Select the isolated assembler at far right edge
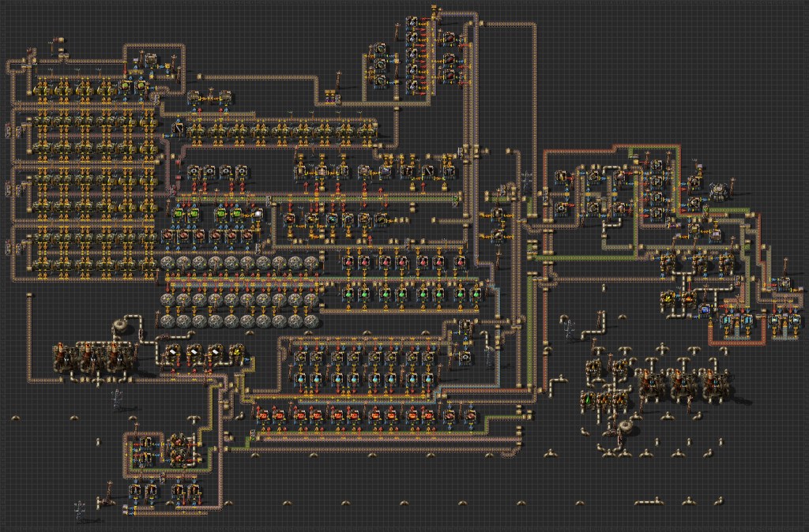This screenshot has height=532, width=809. (x=783, y=283)
